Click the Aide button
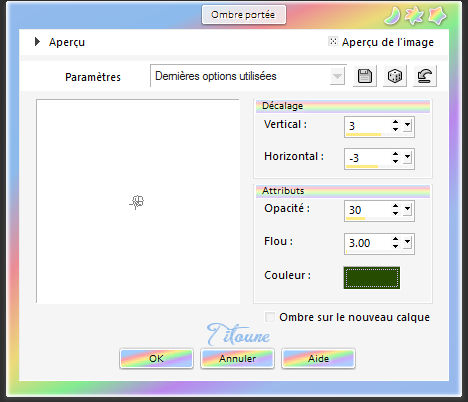This screenshot has height=402, width=468. [x=318, y=359]
